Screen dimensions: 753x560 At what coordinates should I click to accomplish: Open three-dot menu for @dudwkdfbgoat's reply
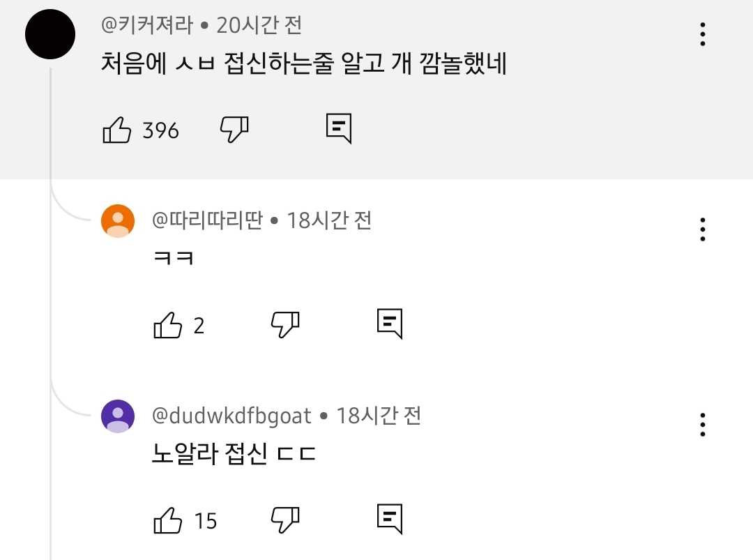point(703,424)
